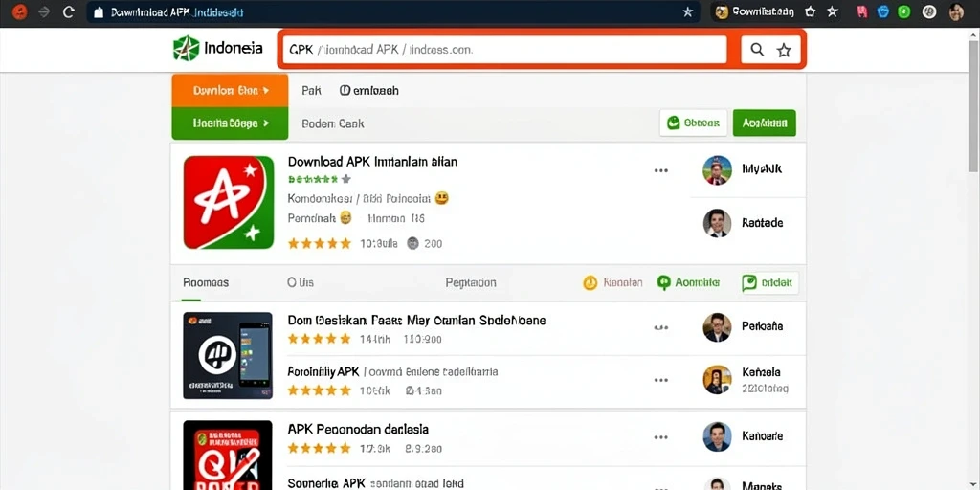
Task: Click the browser forward arrow
Action: click(x=44, y=11)
